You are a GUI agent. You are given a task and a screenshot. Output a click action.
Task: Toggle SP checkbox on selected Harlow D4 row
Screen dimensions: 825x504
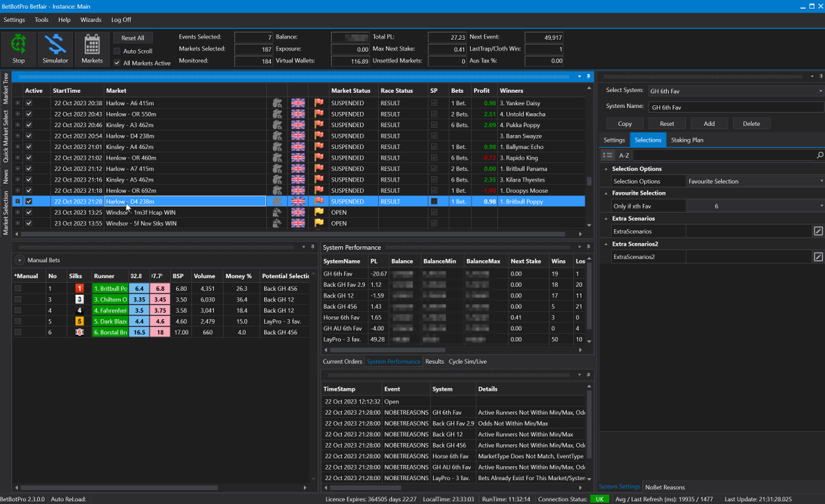[x=434, y=201]
